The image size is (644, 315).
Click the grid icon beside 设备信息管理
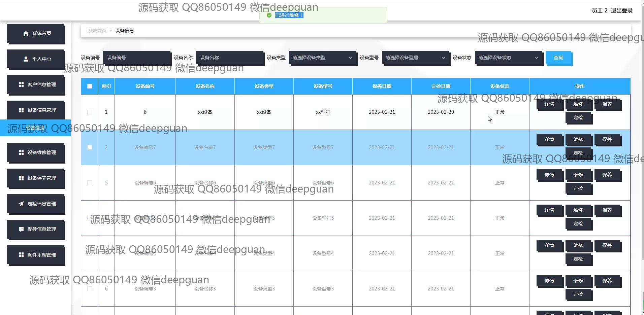(21, 110)
